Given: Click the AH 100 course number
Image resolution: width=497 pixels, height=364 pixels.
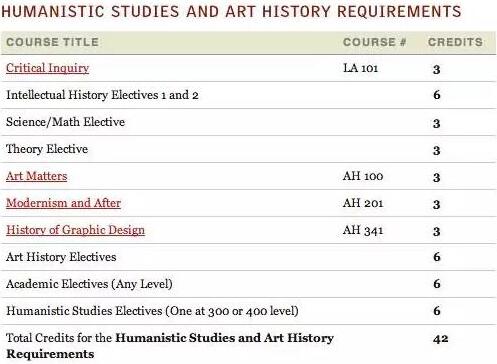Looking at the screenshot, I should (x=363, y=176).
